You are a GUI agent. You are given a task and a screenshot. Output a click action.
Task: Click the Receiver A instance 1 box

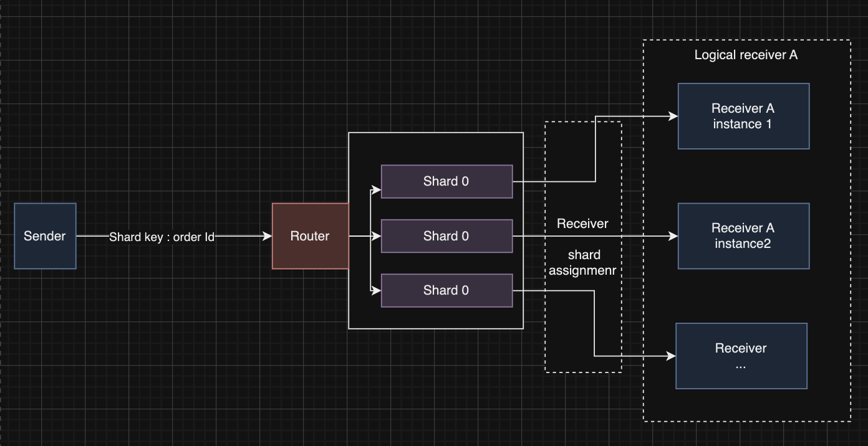coord(743,116)
